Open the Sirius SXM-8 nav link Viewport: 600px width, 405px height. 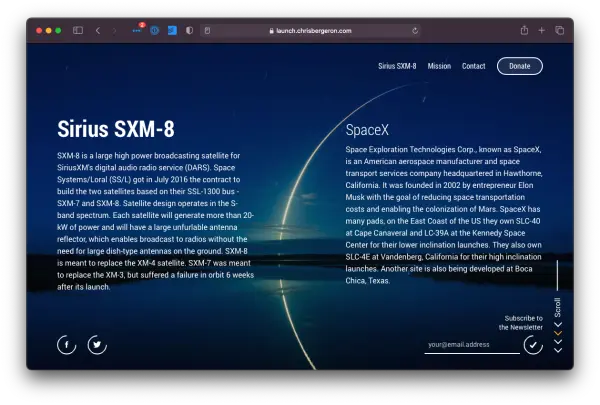(397, 66)
